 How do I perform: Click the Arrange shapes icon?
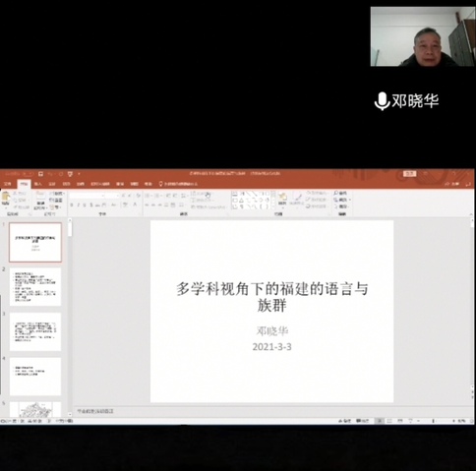tap(282, 199)
